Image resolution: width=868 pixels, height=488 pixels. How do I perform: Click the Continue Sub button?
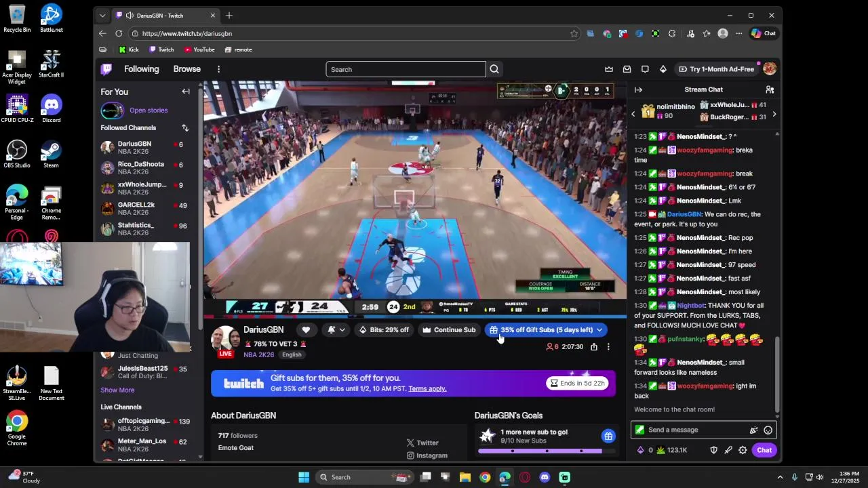pos(449,330)
